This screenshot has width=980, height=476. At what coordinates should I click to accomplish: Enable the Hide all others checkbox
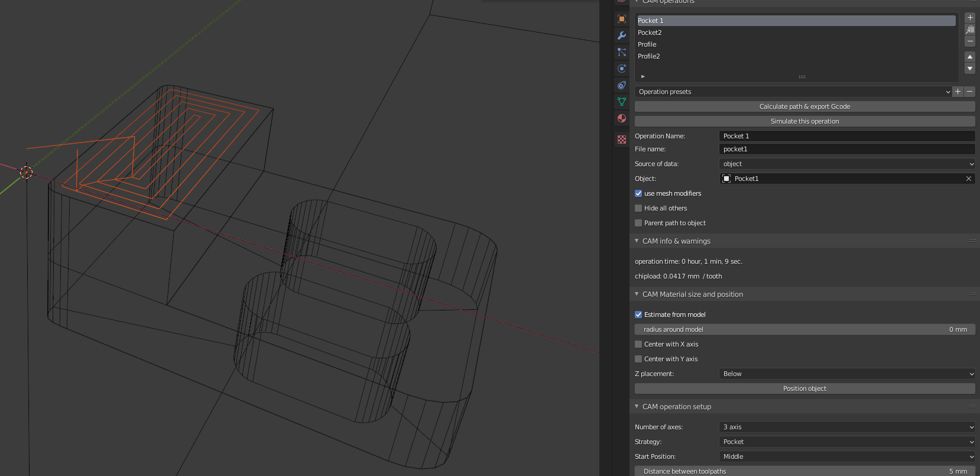coord(638,208)
